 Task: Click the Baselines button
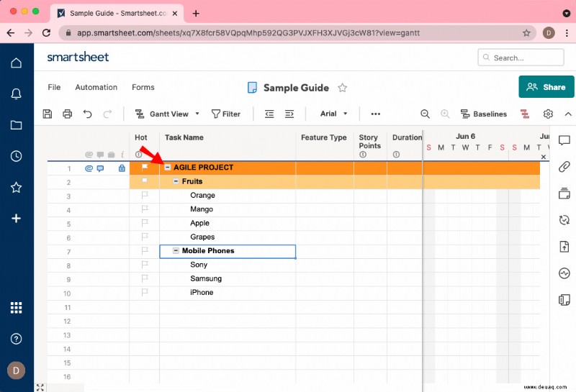coord(483,114)
